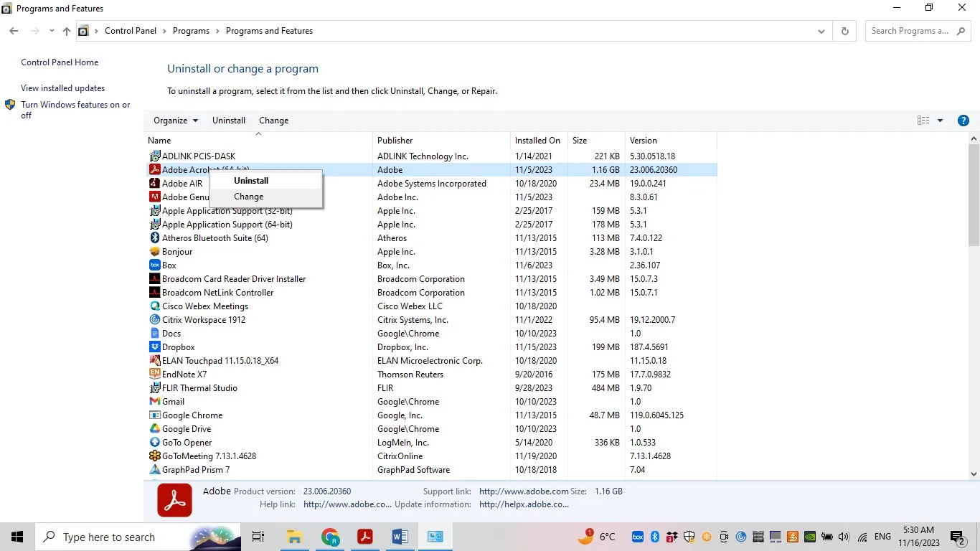This screenshot has width=980, height=551.
Task: Refresh the Programs and Features list
Action: [844, 31]
